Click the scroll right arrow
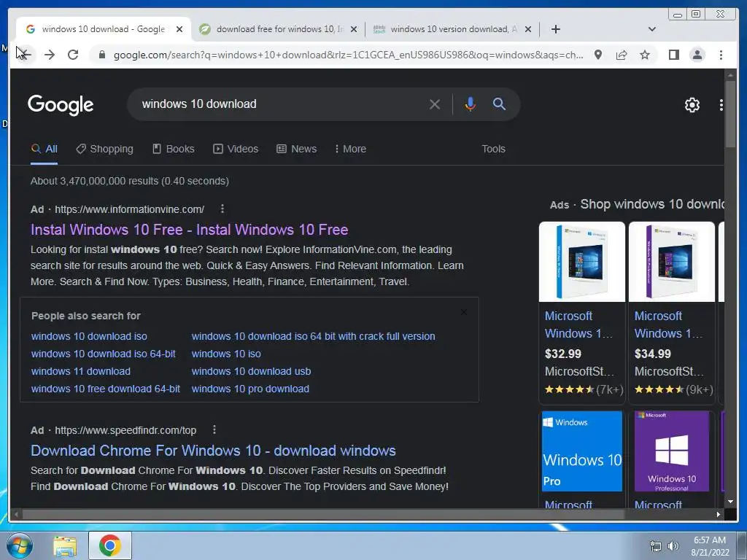Viewport: 747px width, 560px height. point(719,514)
